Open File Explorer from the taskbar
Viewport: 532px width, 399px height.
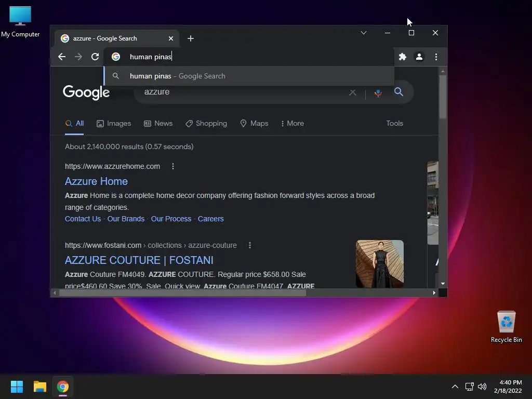(39, 387)
